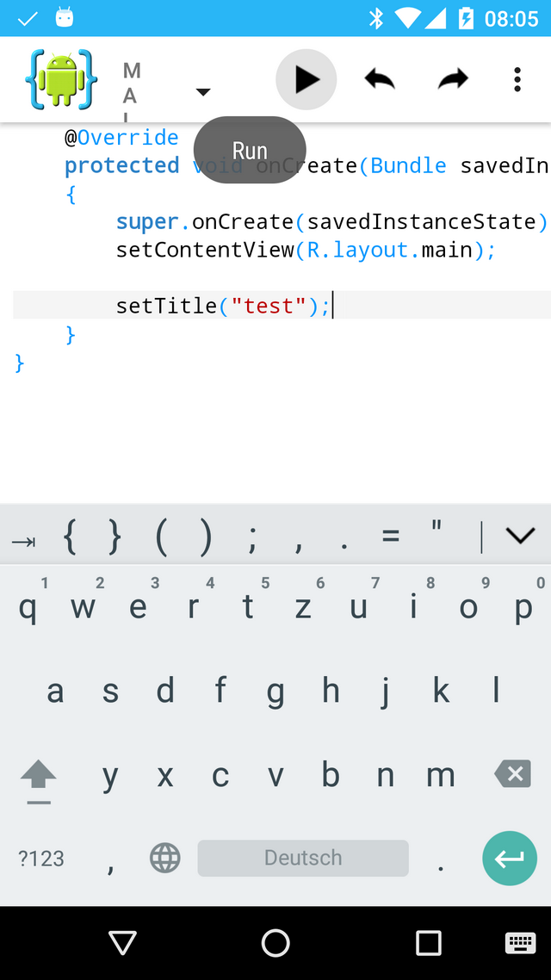Viewport: 551px width, 980px height.
Task: Run the app with the play button
Action: (306, 79)
